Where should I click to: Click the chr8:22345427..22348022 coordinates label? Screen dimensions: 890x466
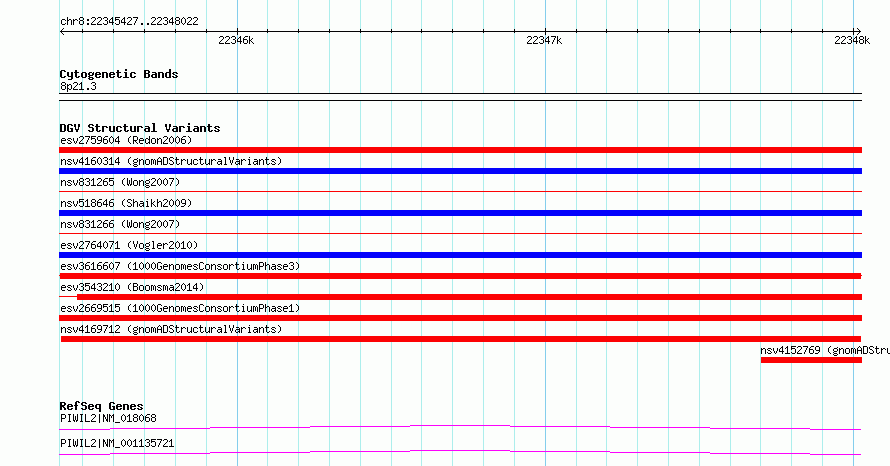[x=129, y=21]
